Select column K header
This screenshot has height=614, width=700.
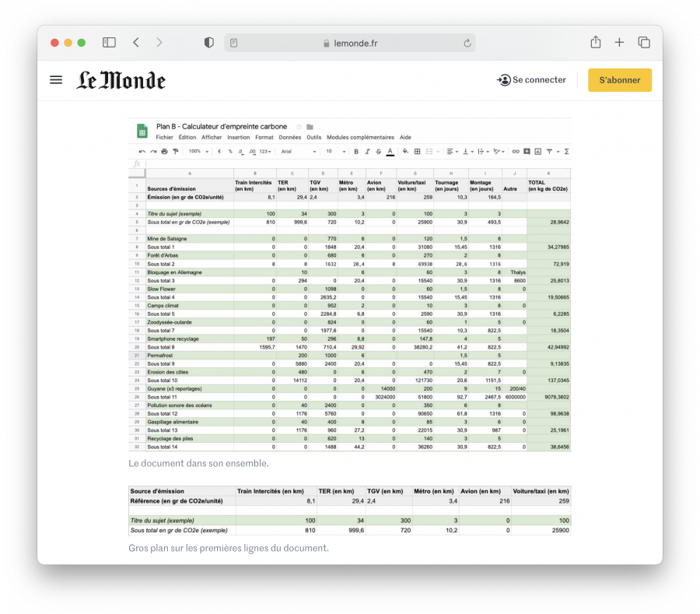coord(548,174)
